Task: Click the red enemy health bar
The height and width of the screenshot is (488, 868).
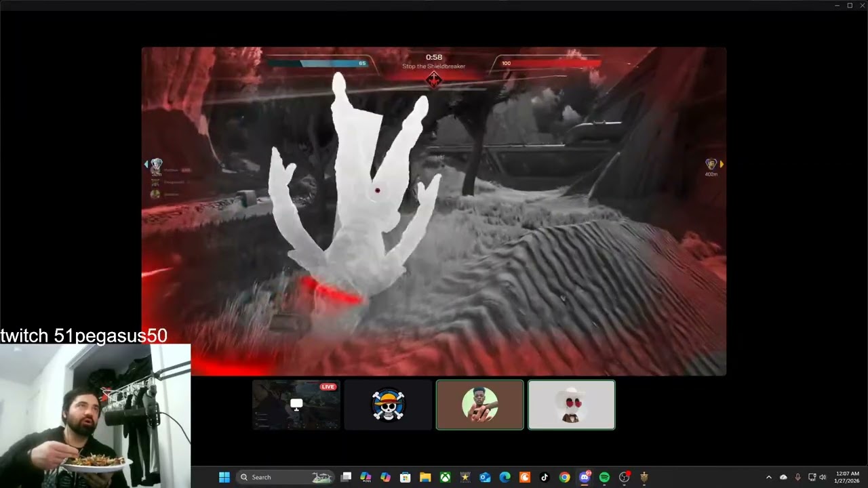Action: [x=551, y=64]
